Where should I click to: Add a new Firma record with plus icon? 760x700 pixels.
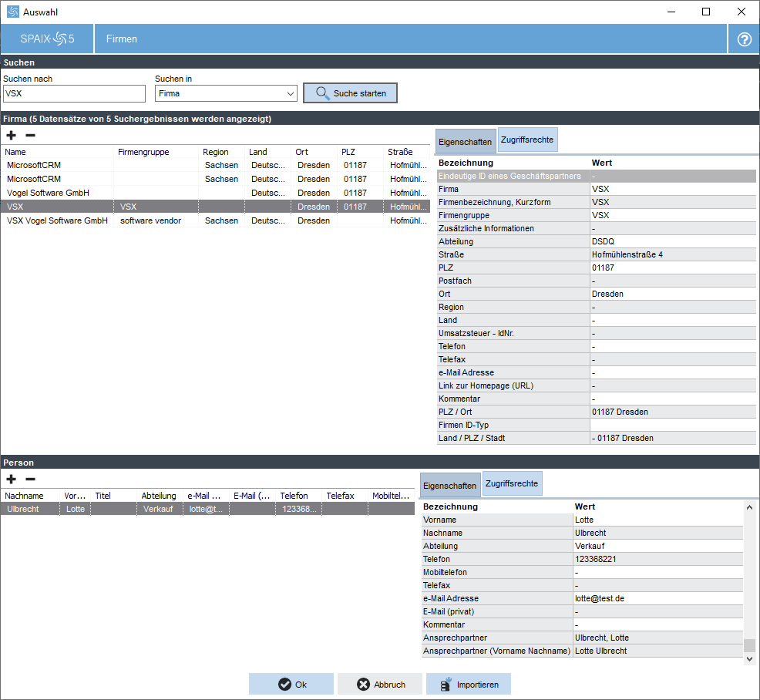point(12,136)
